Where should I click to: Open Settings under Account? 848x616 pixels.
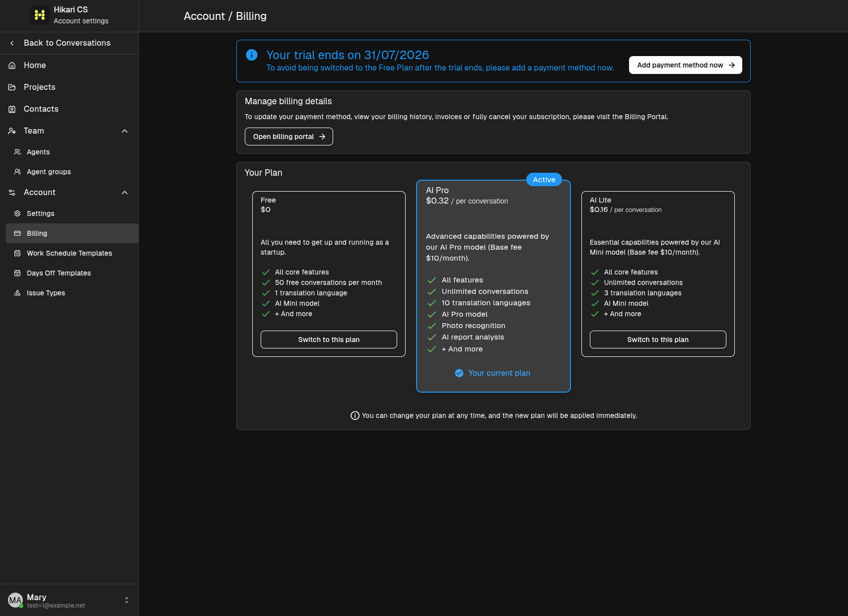click(x=72, y=213)
